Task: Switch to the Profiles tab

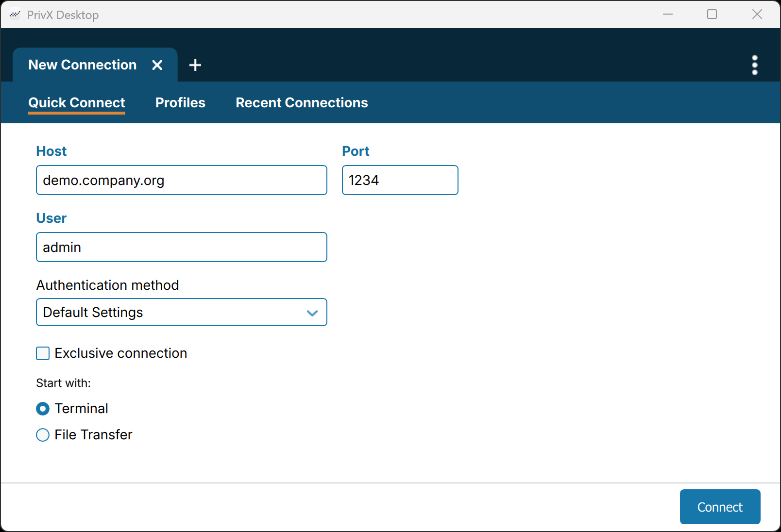Action: pyautogui.click(x=180, y=102)
